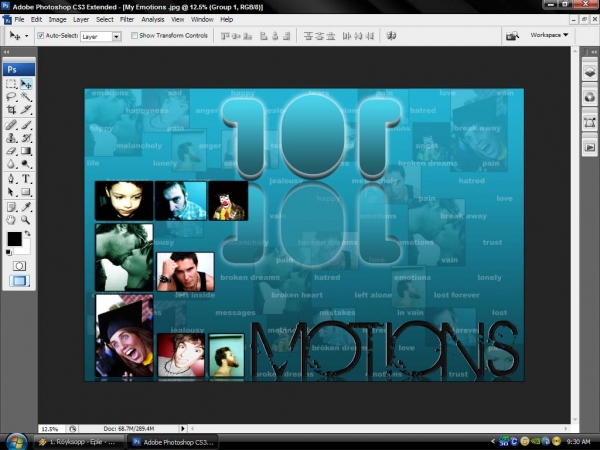
Task: Collapse the toolbox to single column
Action: [x=6, y=52]
